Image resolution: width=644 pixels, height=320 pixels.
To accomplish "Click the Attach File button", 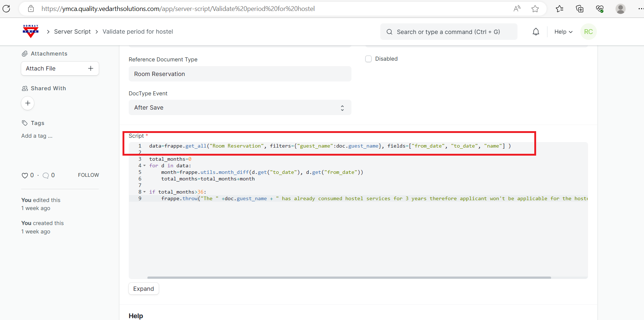I will [x=60, y=69].
